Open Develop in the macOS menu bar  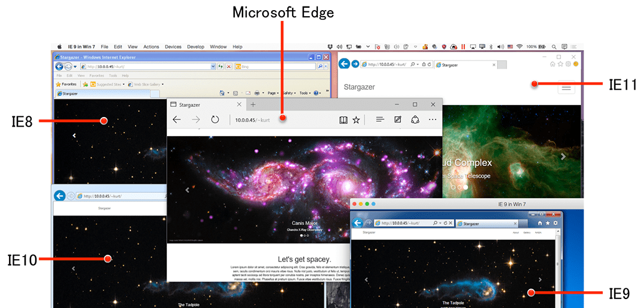tap(195, 47)
